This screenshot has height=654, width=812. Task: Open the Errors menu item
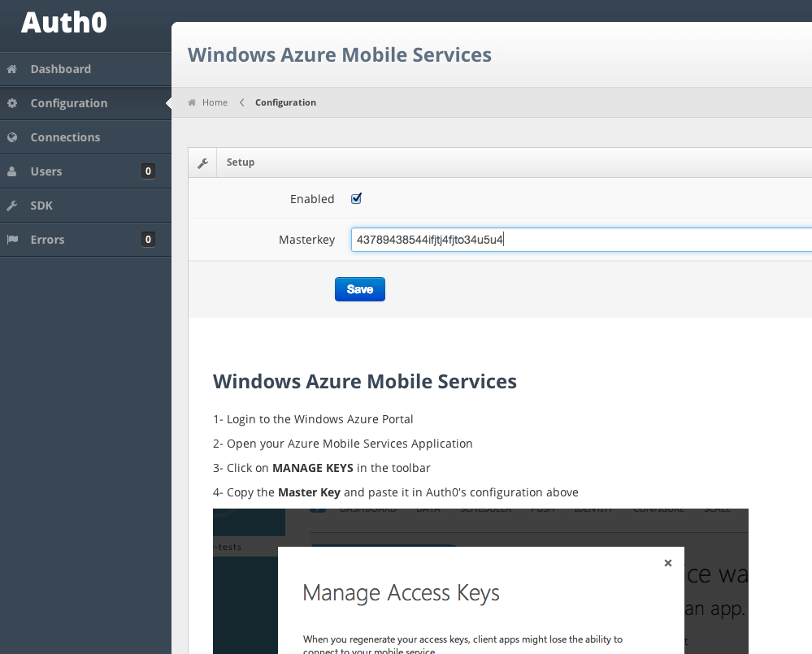click(85, 240)
